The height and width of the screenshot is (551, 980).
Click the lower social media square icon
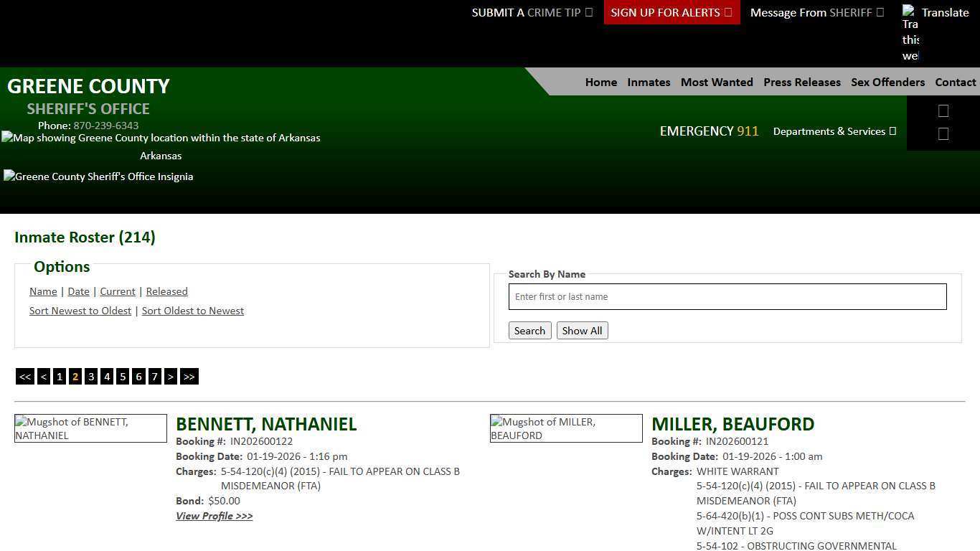click(943, 133)
